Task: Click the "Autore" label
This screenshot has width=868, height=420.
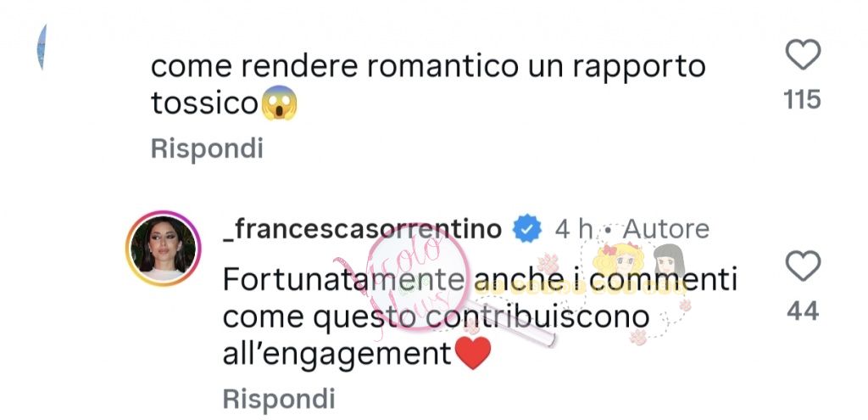Action: tap(666, 229)
